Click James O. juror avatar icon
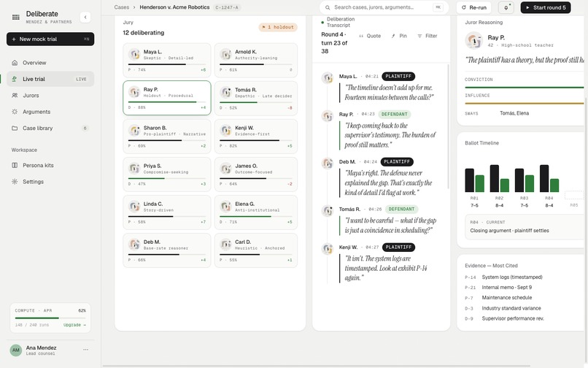 tap(225, 168)
